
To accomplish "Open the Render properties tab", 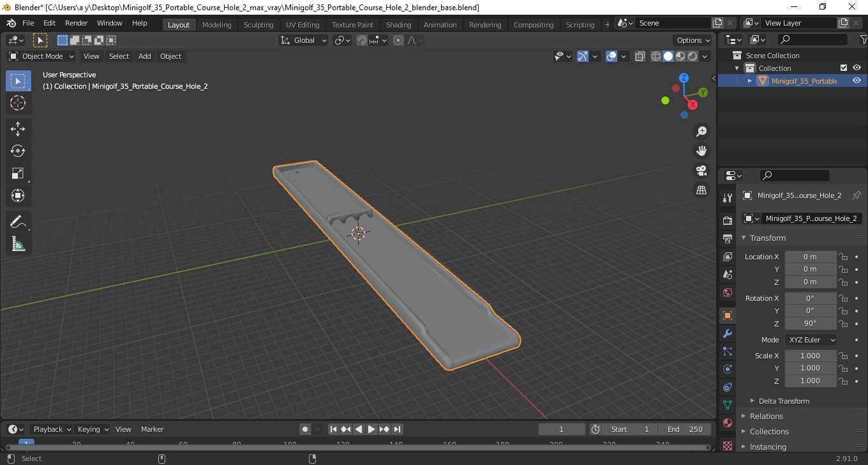I will 727,221.
